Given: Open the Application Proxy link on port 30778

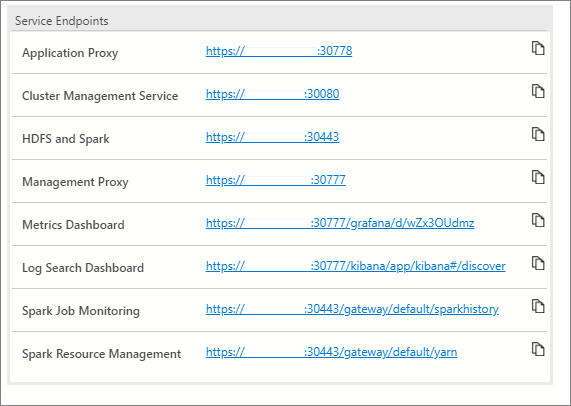Looking at the screenshot, I should click(279, 51).
